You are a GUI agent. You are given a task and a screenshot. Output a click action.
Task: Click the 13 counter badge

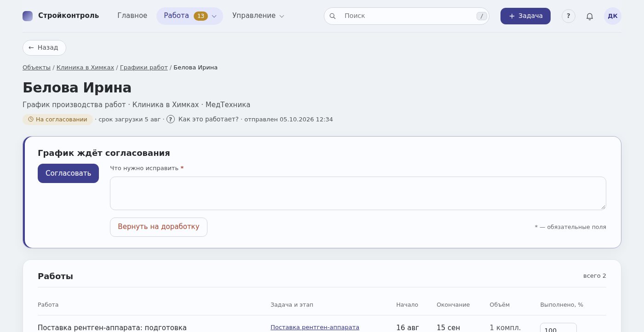tap(201, 16)
